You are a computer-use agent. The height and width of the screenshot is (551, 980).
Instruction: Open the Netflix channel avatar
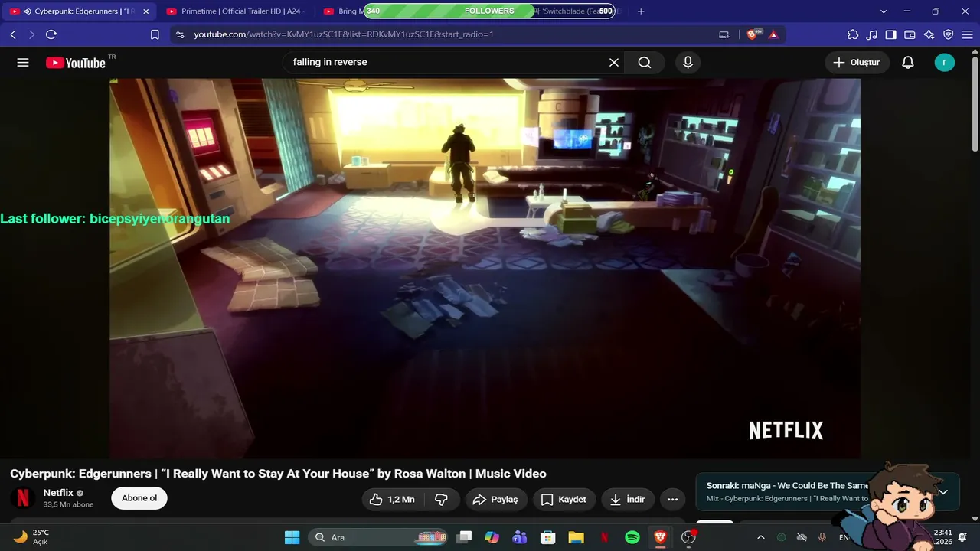click(x=23, y=498)
